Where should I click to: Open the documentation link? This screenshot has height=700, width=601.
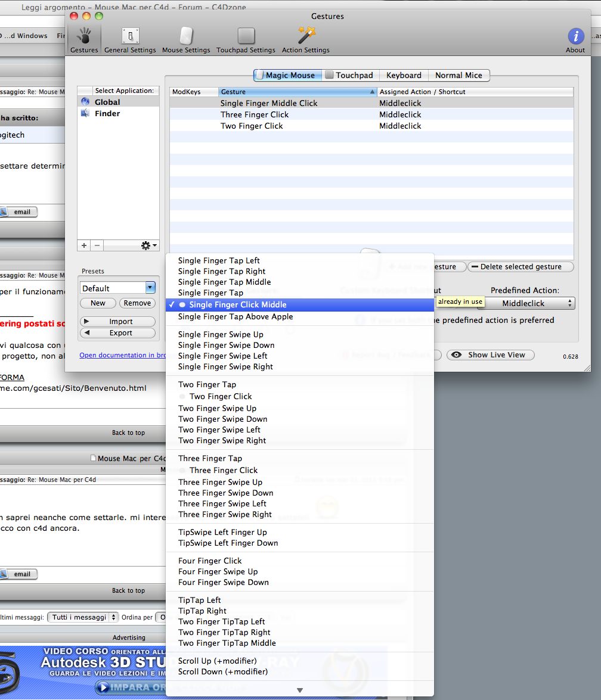point(122,355)
